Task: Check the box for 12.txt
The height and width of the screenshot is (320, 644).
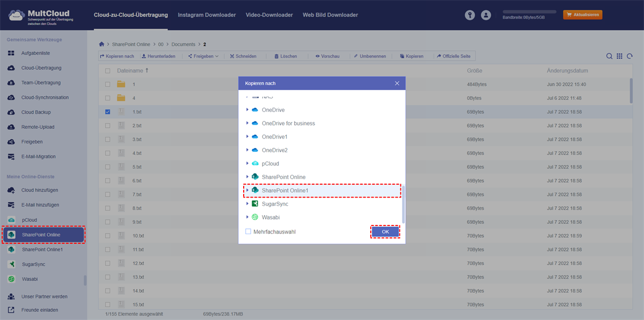Action: (108, 263)
